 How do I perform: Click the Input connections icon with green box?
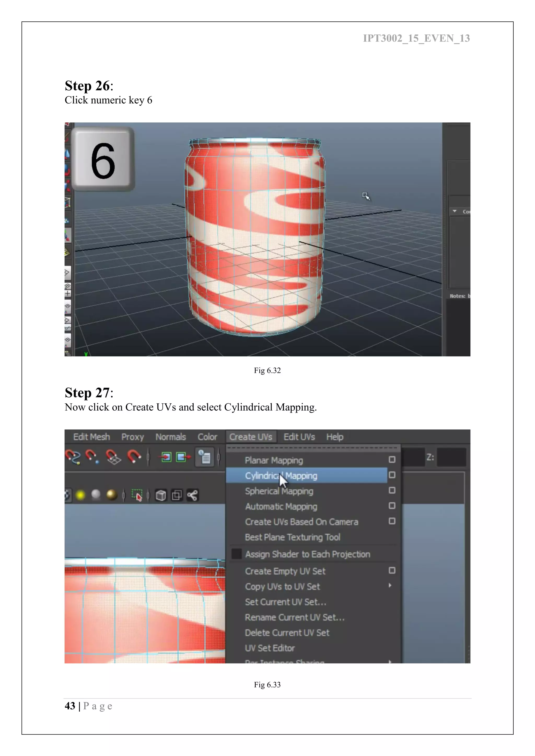[x=166, y=457]
